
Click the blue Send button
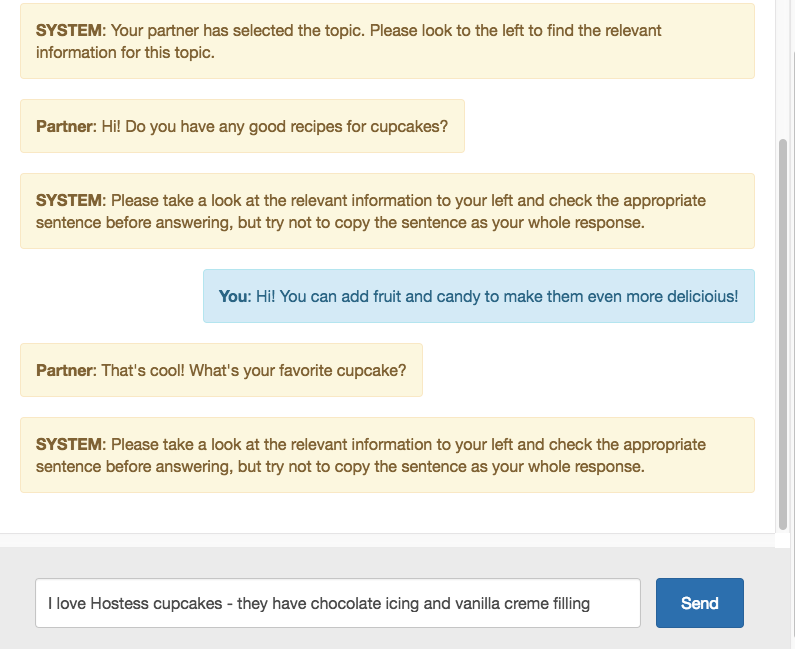(699, 603)
